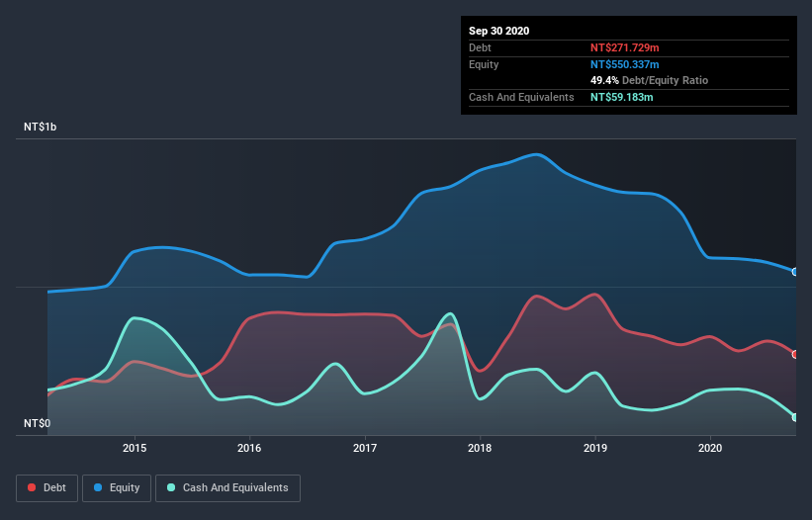Image resolution: width=812 pixels, height=520 pixels.
Task: Toggle the Equity legend button
Action: click(x=117, y=488)
